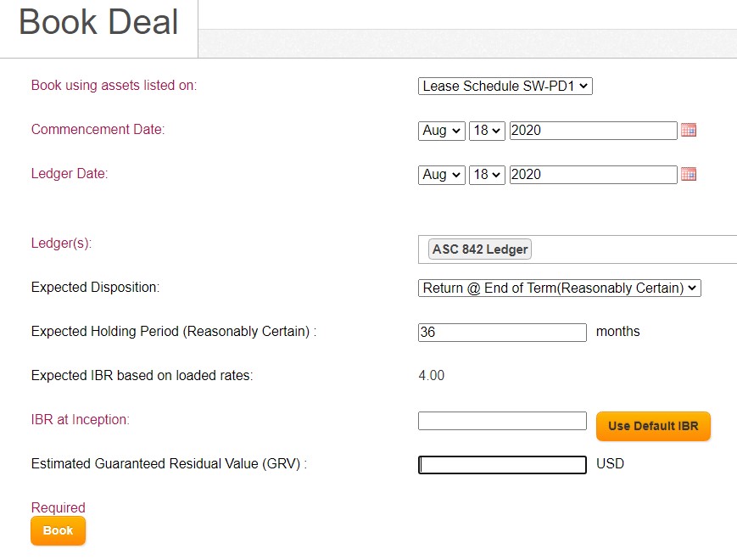Viewport: 737px width, 560px height.
Task: Click Ledger Date year field
Action: (x=593, y=175)
